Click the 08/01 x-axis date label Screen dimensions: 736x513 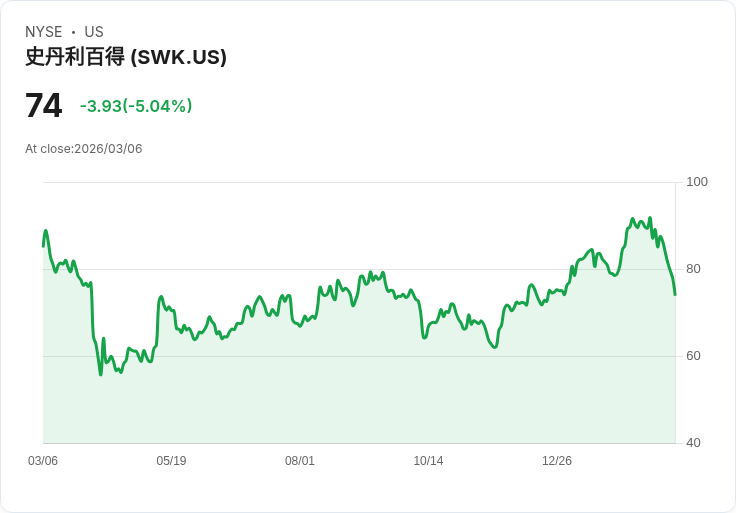click(x=299, y=461)
